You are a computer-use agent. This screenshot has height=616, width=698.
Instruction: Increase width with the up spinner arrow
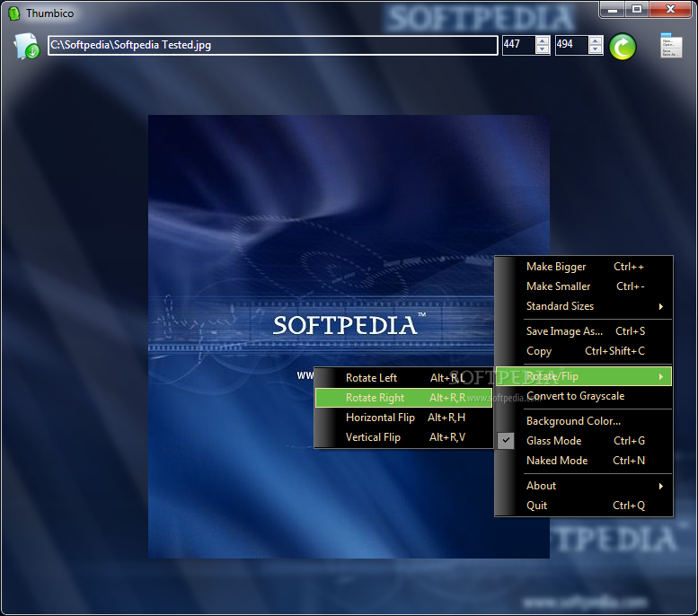[x=543, y=40]
